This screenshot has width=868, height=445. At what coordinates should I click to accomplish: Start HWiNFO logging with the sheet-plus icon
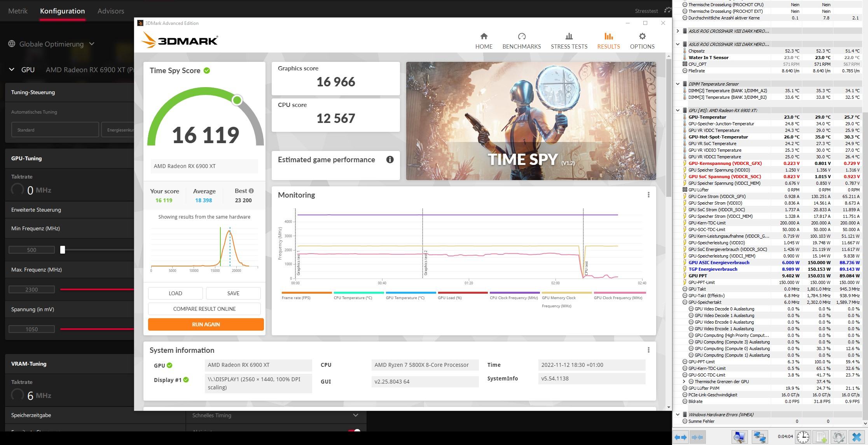[x=821, y=437]
